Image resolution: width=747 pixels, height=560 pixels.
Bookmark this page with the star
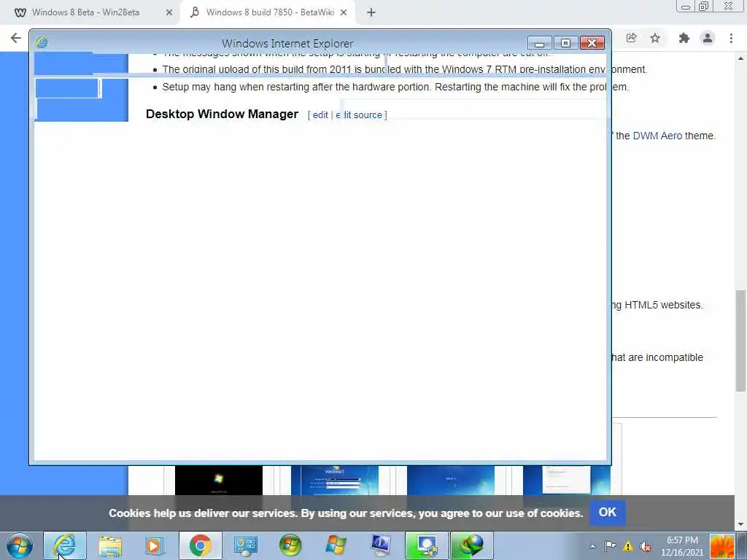[656, 38]
